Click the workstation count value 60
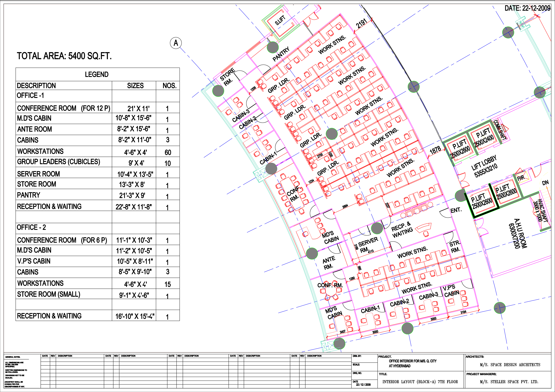555x392 pixels. point(168,152)
